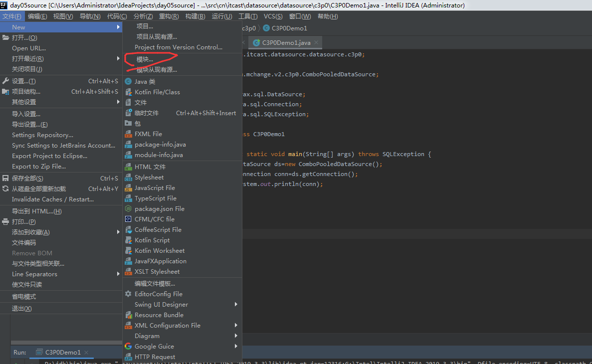The image size is (592, 364).
Task: Click the JavaFXApplication icon
Action: tap(128, 261)
